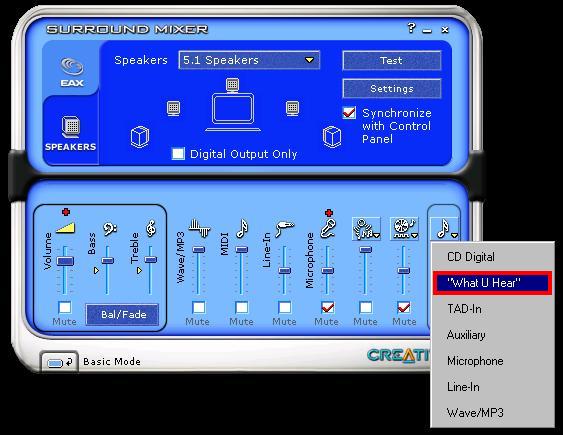Image resolution: width=563 pixels, height=435 pixels.
Task: Enable Digital Output Only checkbox
Action: 178,154
